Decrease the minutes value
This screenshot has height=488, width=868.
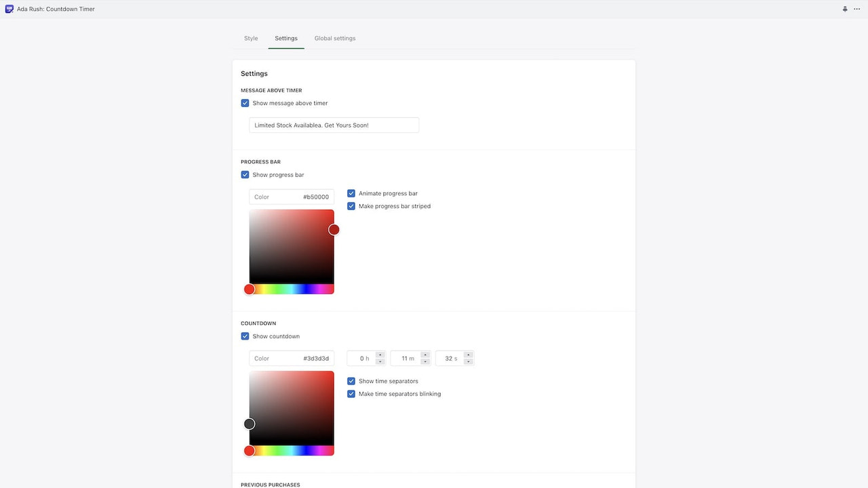[x=425, y=361]
